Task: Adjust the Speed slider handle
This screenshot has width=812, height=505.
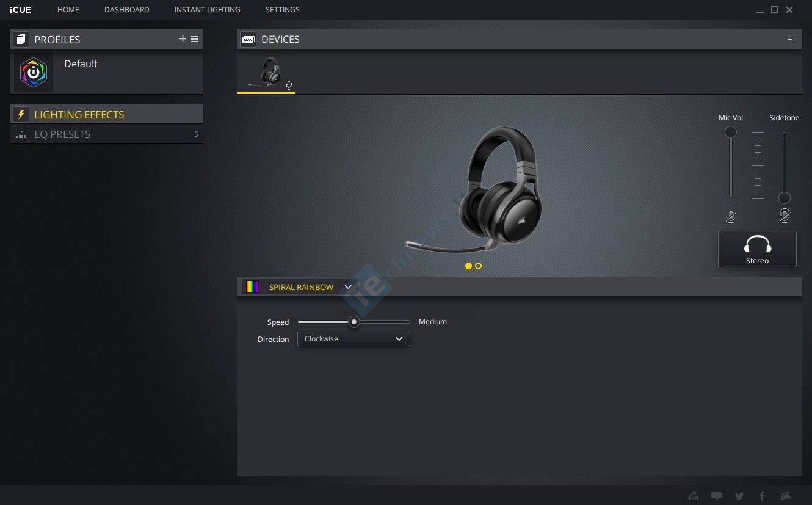Action: click(353, 322)
